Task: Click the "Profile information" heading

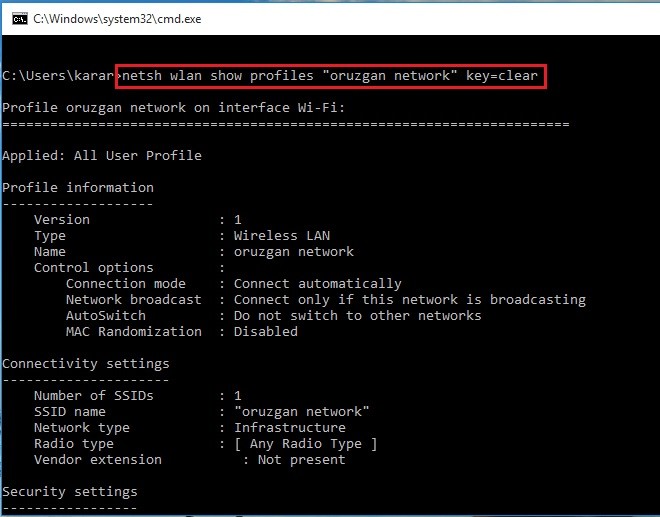Action: tap(78, 187)
